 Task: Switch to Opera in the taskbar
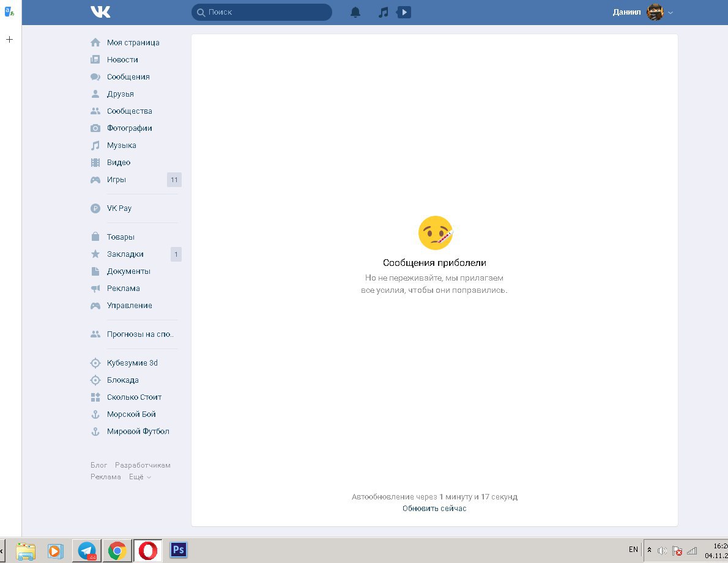[147, 551]
